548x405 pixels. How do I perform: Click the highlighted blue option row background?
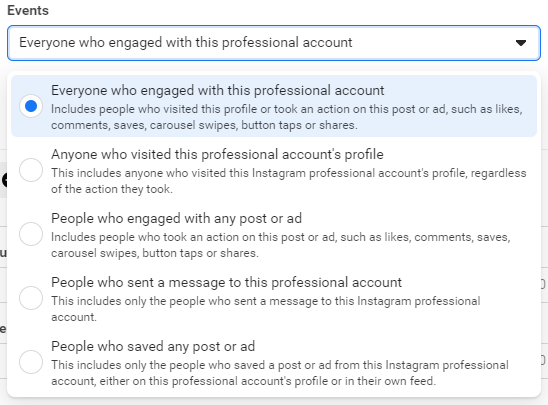click(274, 106)
